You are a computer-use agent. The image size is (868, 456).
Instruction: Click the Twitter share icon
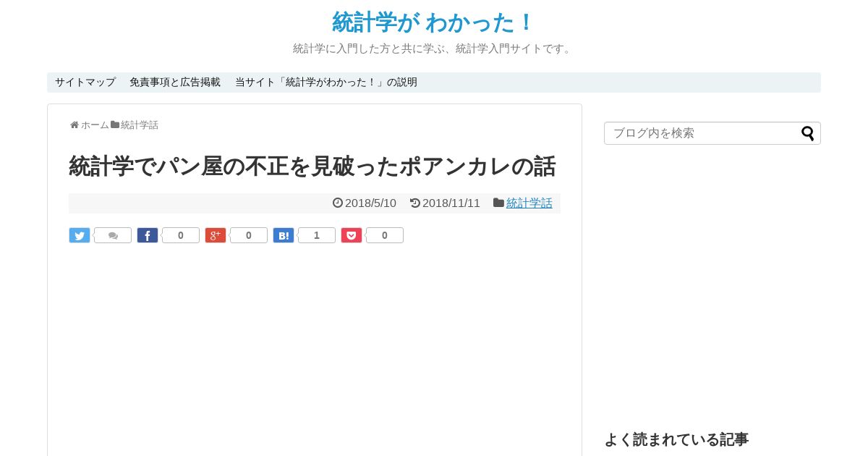(80, 235)
